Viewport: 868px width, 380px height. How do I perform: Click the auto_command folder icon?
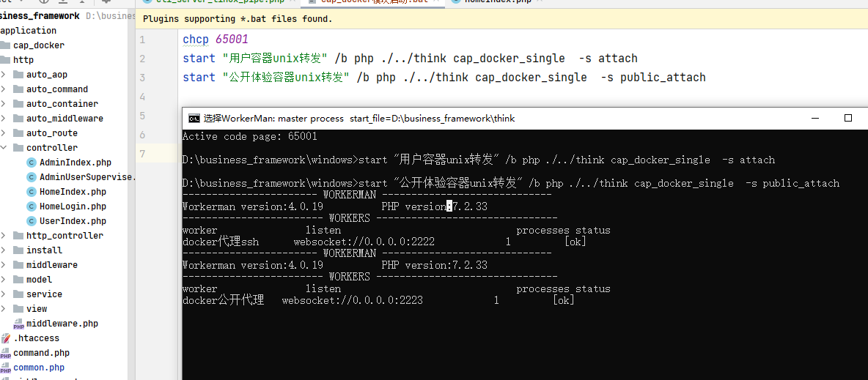point(18,89)
